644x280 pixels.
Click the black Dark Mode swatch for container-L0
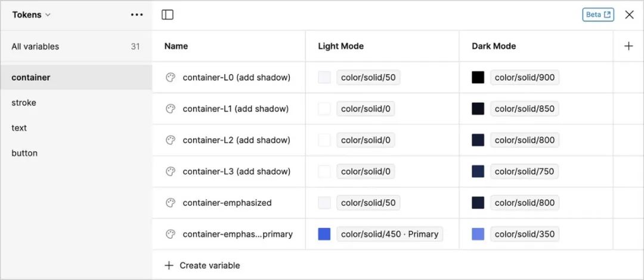(x=478, y=78)
